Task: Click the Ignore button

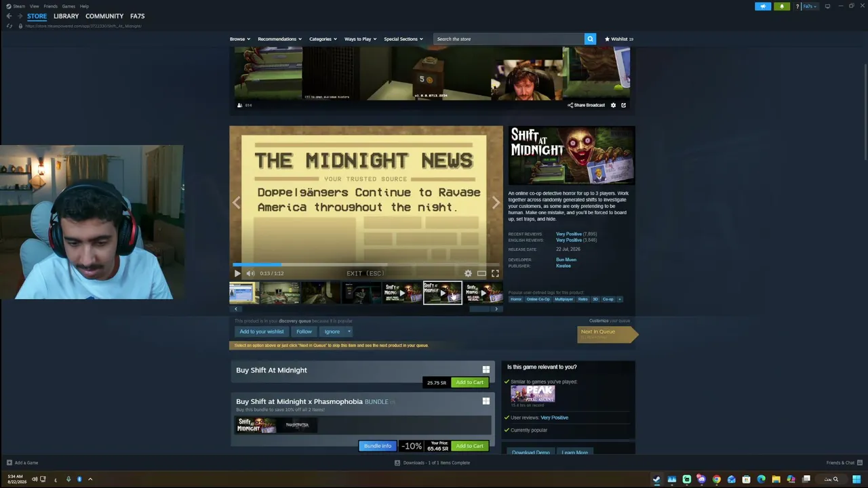Action: (332, 331)
